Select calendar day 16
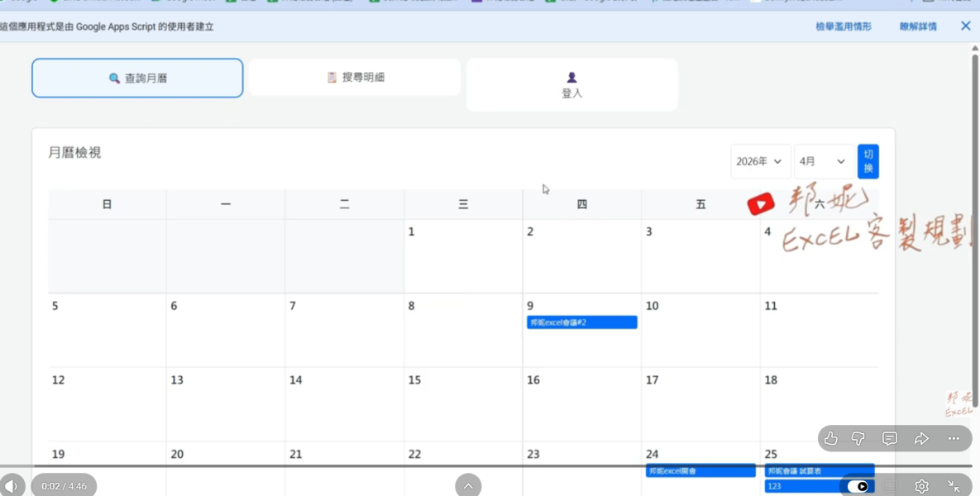The image size is (980, 496). (x=582, y=404)
